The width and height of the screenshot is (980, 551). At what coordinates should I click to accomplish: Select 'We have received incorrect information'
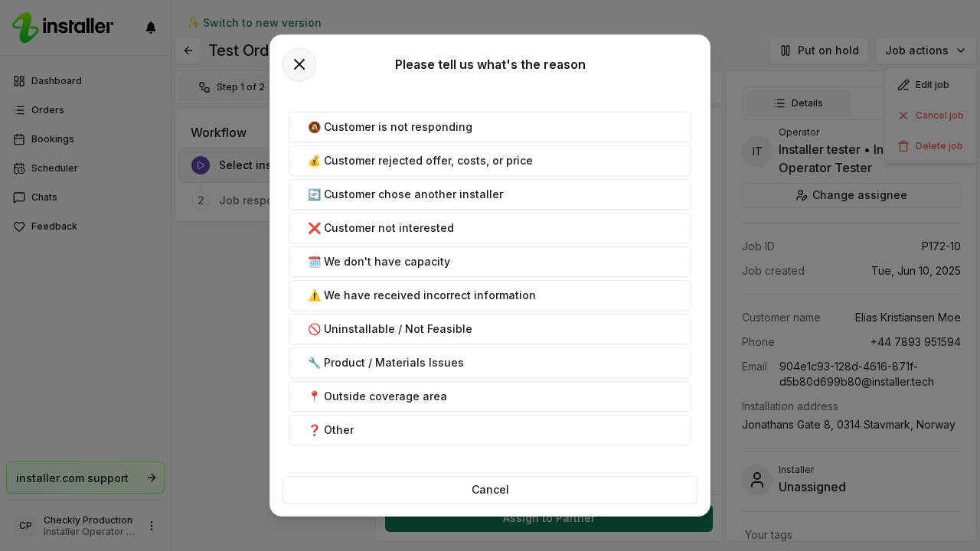(x=490, y=295)
